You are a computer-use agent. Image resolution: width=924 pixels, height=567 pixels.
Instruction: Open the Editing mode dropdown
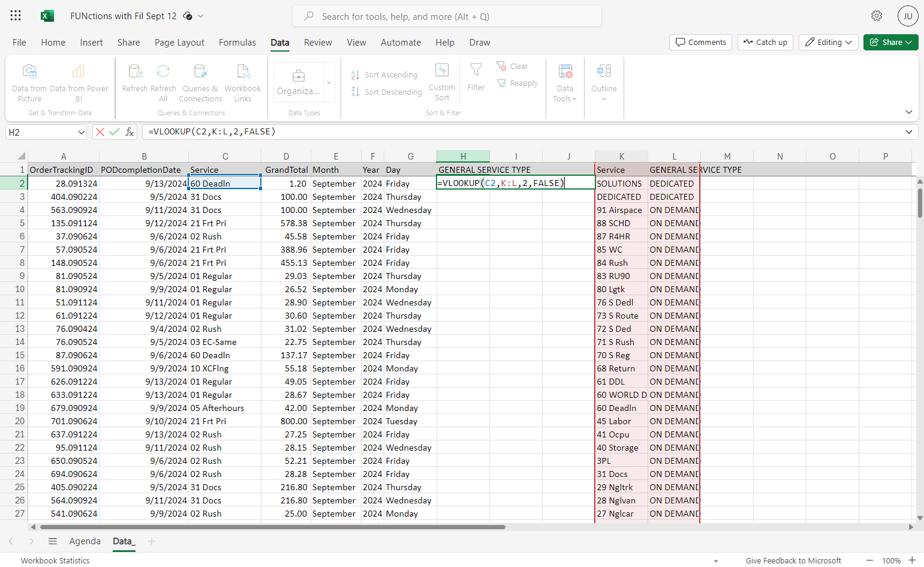pyautogui.click(x=829, y=43)
